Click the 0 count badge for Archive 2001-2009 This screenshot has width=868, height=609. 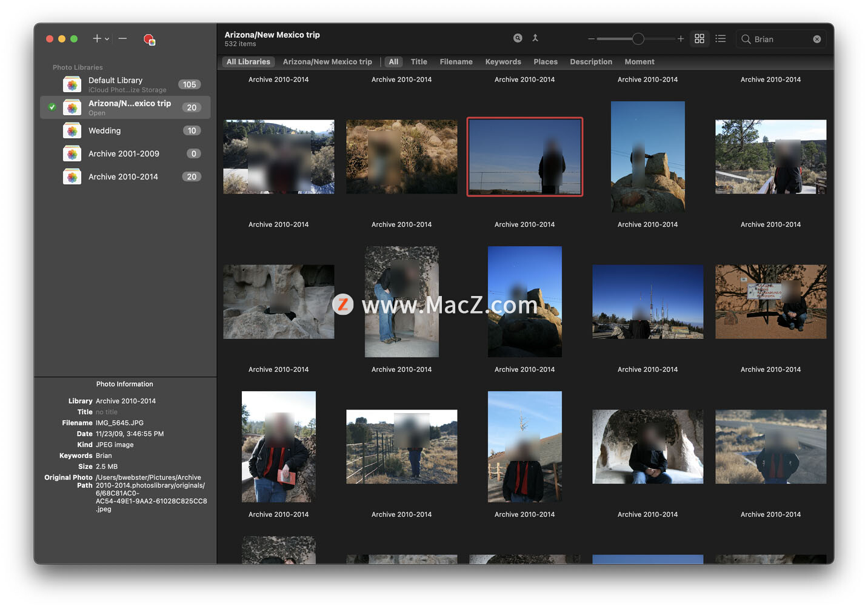[x=194, y=153]
